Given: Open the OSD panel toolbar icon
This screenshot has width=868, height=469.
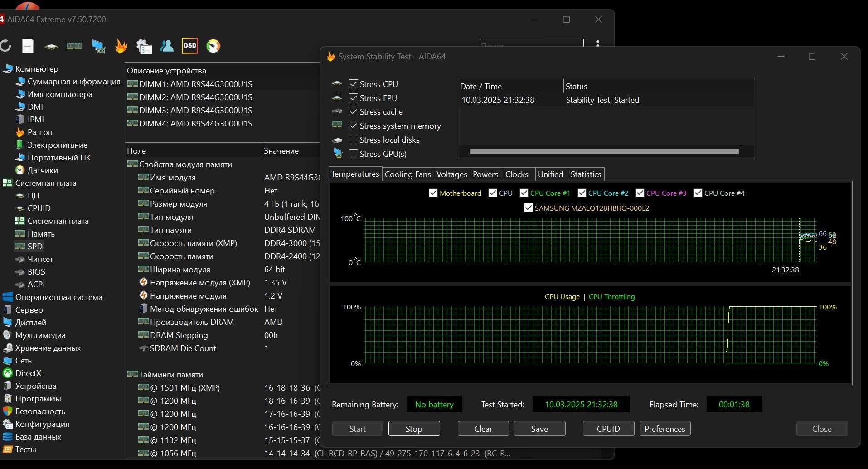Looking at the screenshot, I should pos(190,46).
